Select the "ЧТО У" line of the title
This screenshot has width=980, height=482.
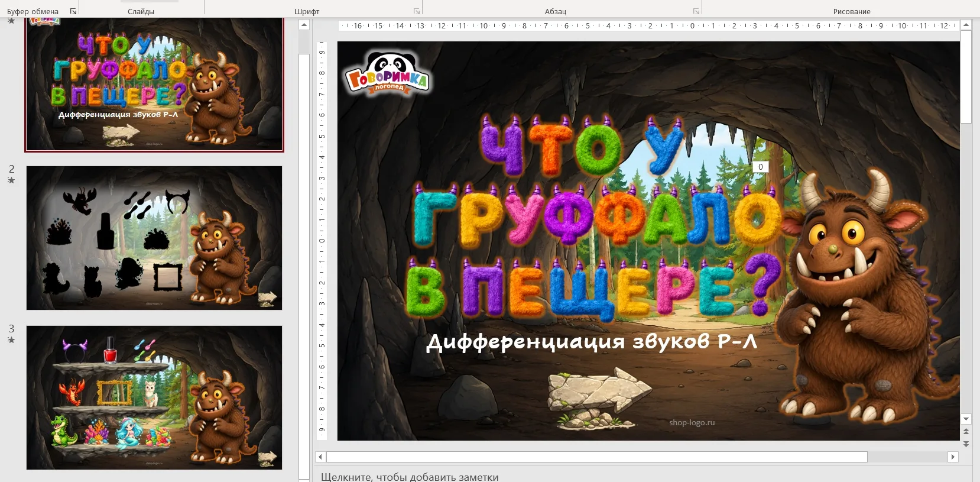click(x=581, y=145)
